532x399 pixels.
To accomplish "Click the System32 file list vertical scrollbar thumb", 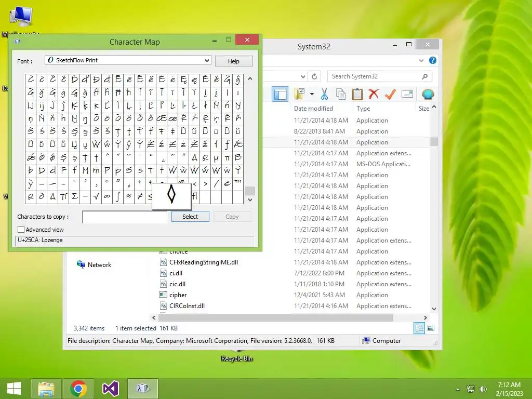I will 434,141.
